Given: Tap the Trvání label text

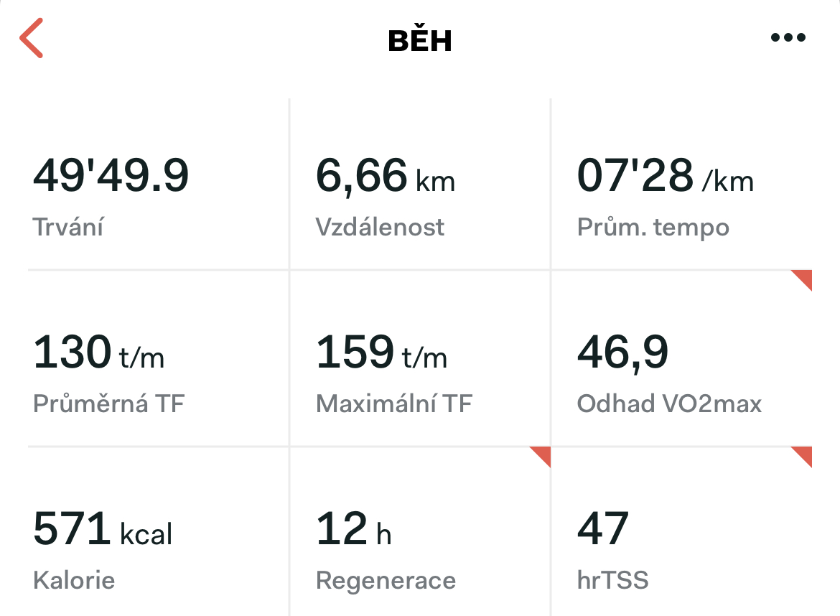Looking at the screenshot, I should coord(68,227).
